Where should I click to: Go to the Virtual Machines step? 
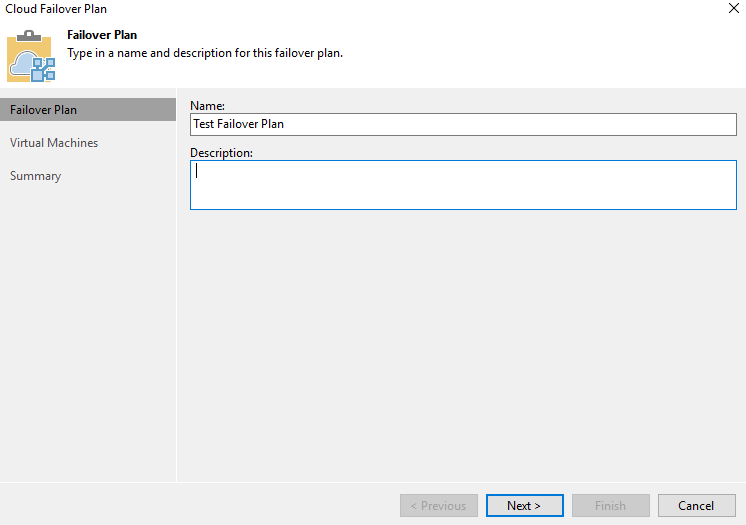(54, 143)
